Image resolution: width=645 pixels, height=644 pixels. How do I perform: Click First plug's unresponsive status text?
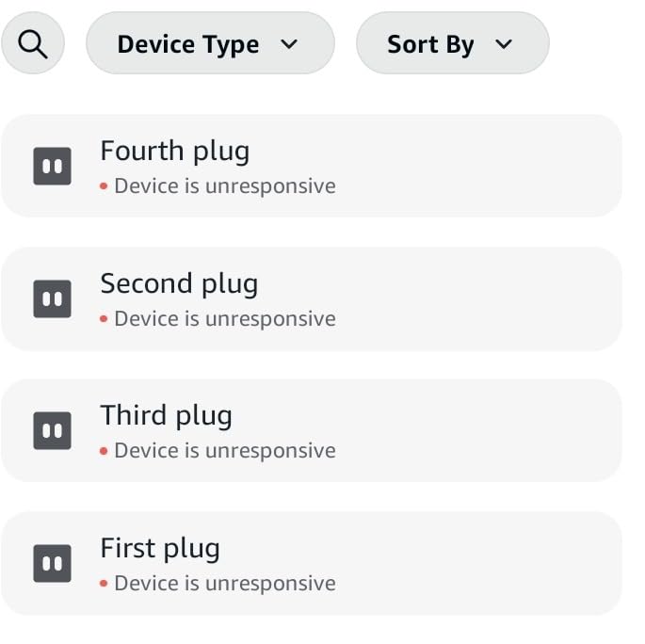click(x=225, y=584)
